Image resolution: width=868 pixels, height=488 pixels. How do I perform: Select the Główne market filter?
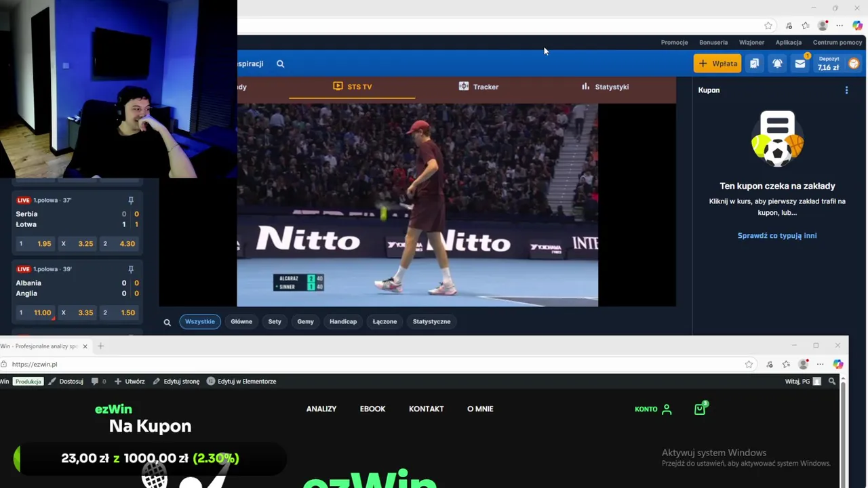241,322
